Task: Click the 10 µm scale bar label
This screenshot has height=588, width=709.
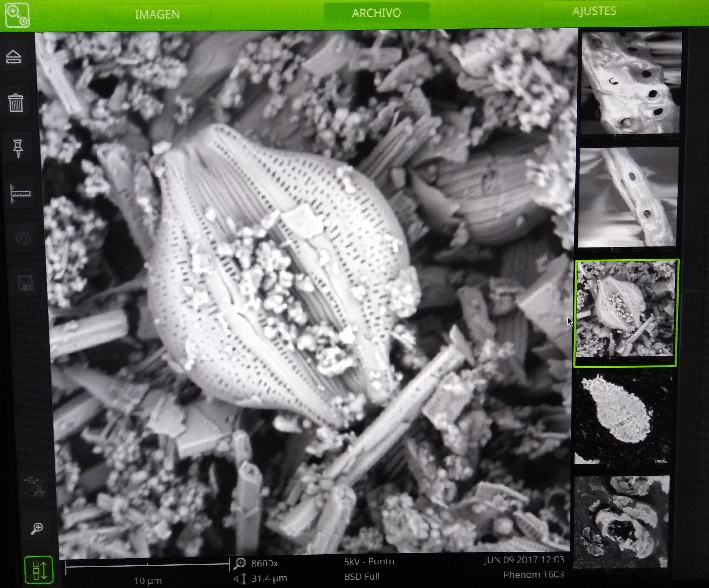Action: click(x=148, y=581)
